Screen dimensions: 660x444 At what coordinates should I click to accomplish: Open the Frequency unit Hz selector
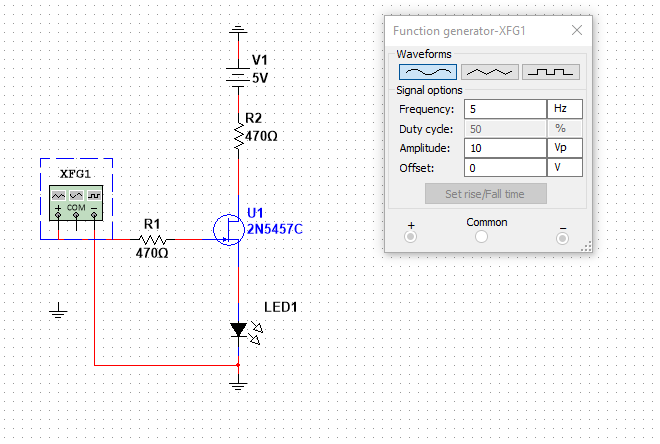(x=563, y=109)
